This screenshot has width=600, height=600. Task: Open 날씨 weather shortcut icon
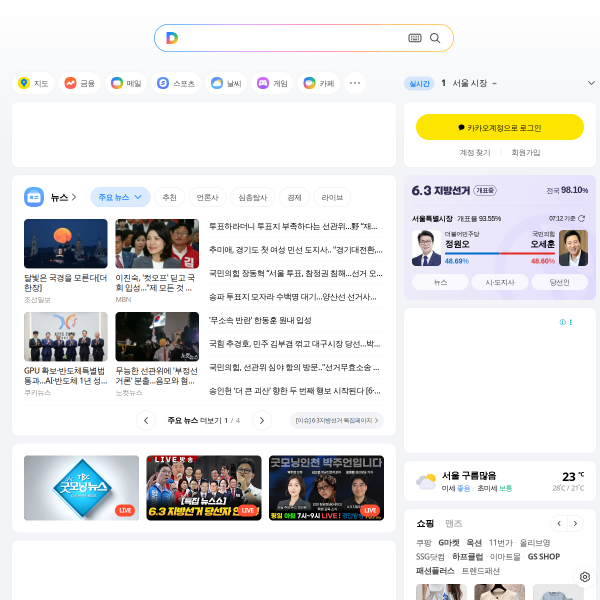coord(217,83)
